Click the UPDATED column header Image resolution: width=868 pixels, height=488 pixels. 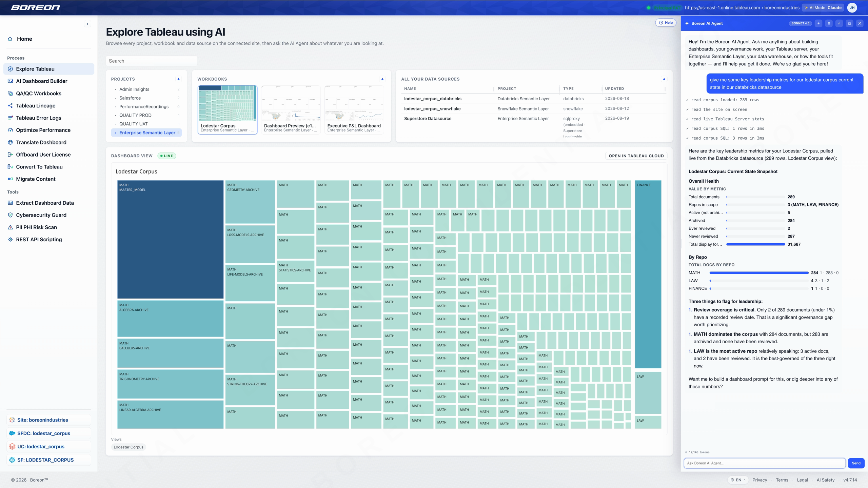click(x=614, y=89)
